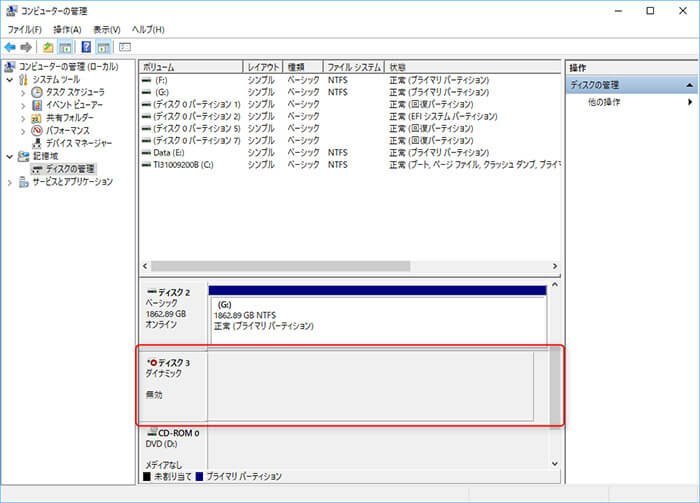Sort by 種類 column header

[x=303, y=67]
